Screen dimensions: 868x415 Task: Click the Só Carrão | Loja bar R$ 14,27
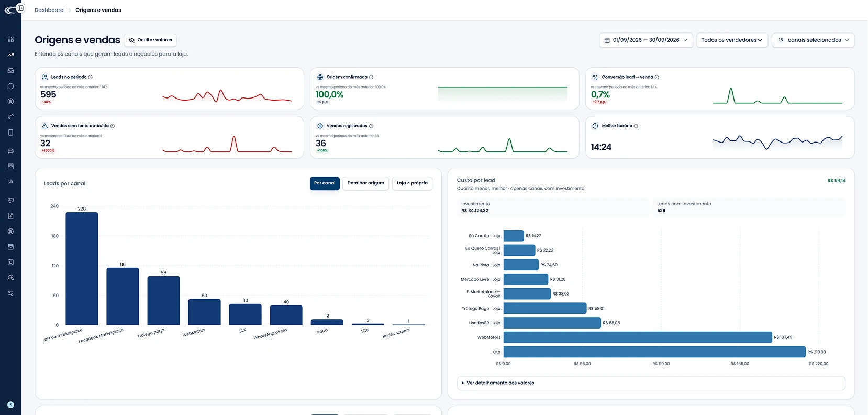coord(514,236)
